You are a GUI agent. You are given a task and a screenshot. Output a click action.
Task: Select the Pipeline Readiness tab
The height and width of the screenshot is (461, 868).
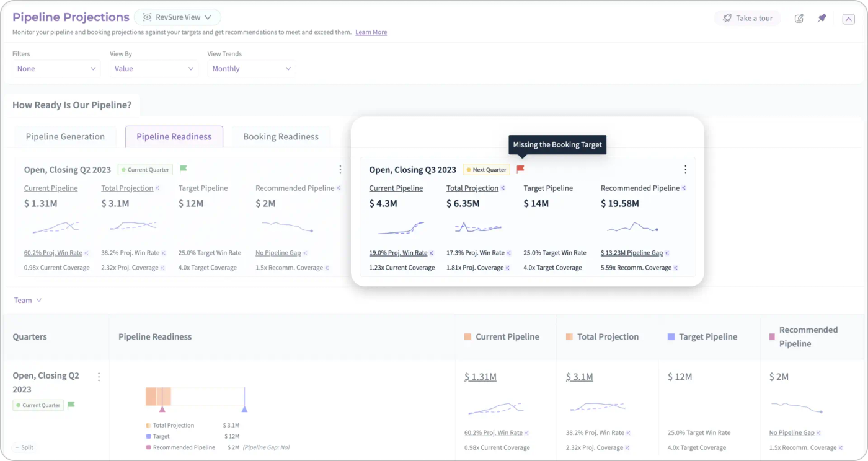click(174, 137)
